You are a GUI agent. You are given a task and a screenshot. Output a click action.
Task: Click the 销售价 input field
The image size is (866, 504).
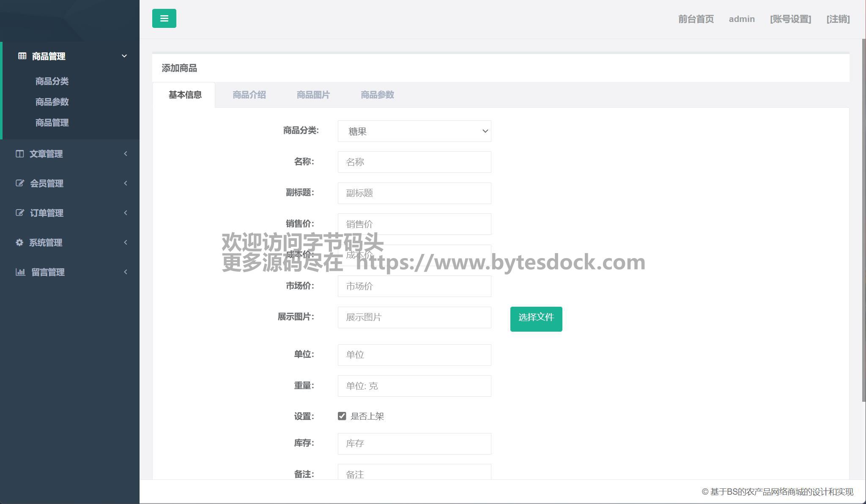[414, 224]
